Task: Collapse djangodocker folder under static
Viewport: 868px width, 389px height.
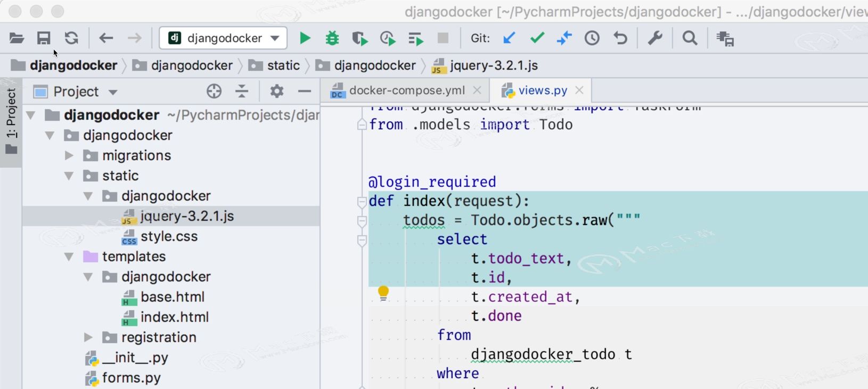Action: [88, 196]
